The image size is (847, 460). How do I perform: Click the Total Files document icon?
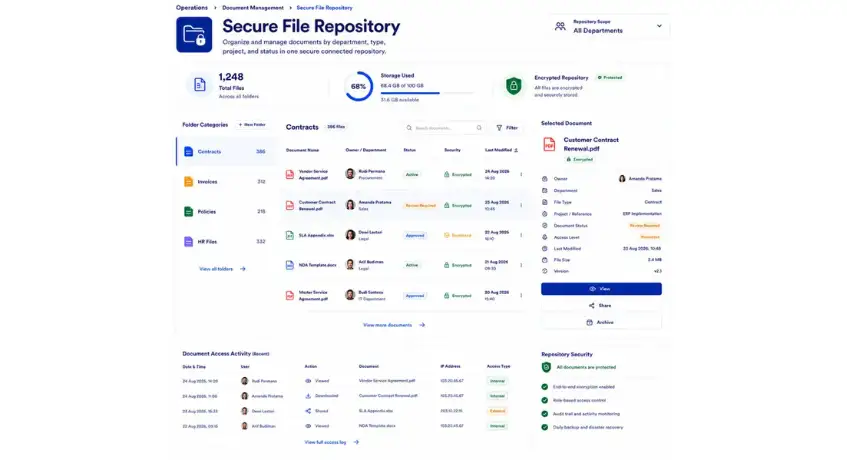(200, 85)
